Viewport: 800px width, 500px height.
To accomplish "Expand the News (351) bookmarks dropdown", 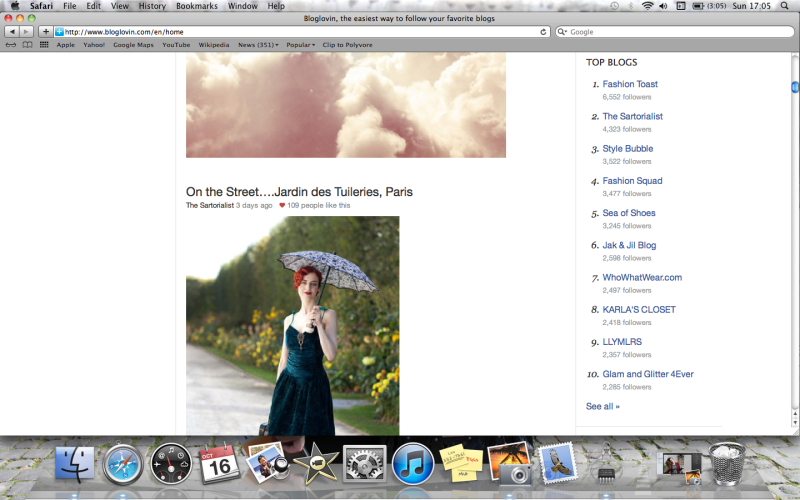I will click(x=258, y=45).
